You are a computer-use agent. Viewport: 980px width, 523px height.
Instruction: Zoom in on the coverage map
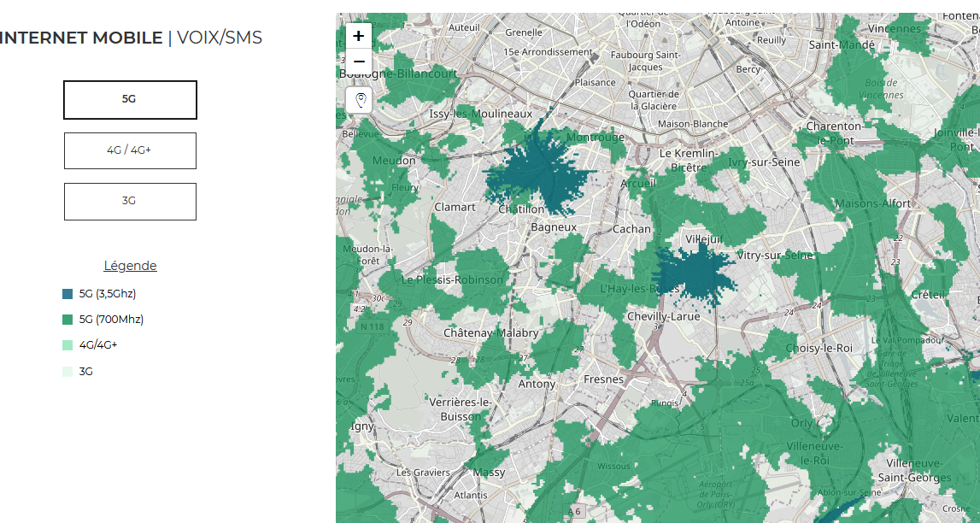pos(359,36)
